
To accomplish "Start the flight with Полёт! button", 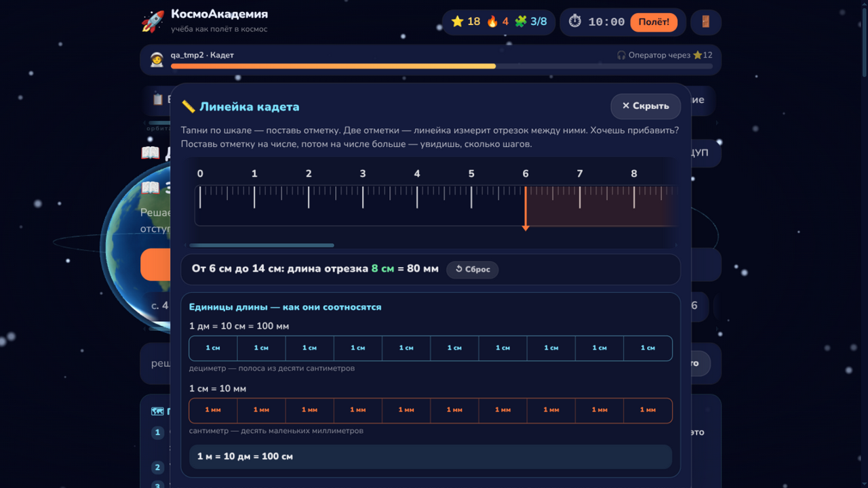I will pos(654,22).
